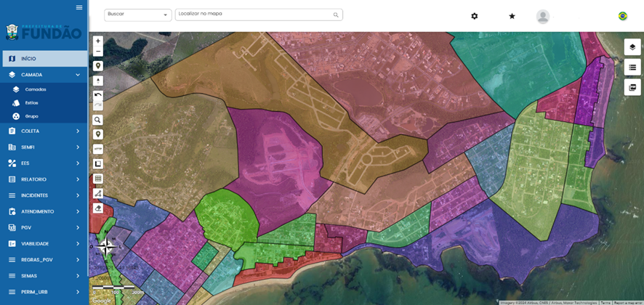Toggle the hamburger sidebar menu
The image size is (644, 305).
[79, 7]
